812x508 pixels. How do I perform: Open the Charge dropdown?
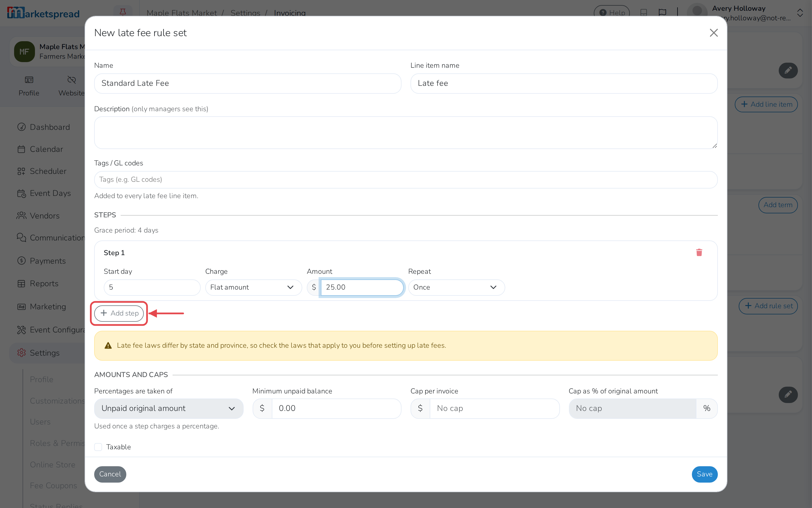click(253, 287)
